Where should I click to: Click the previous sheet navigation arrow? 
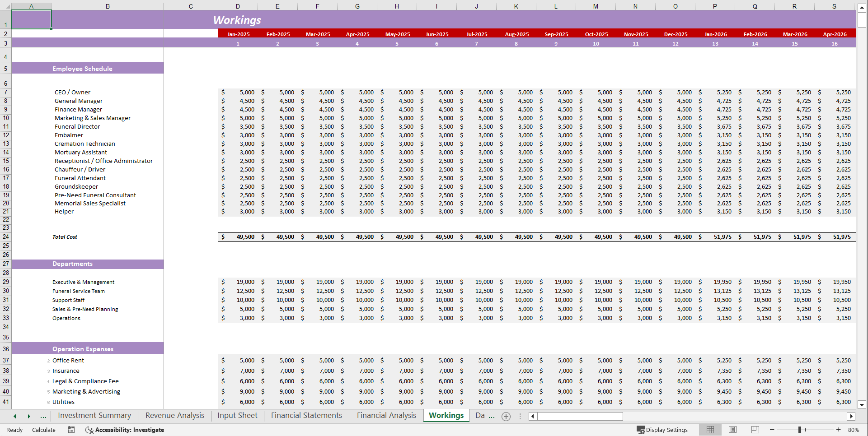tap(14, 416)
